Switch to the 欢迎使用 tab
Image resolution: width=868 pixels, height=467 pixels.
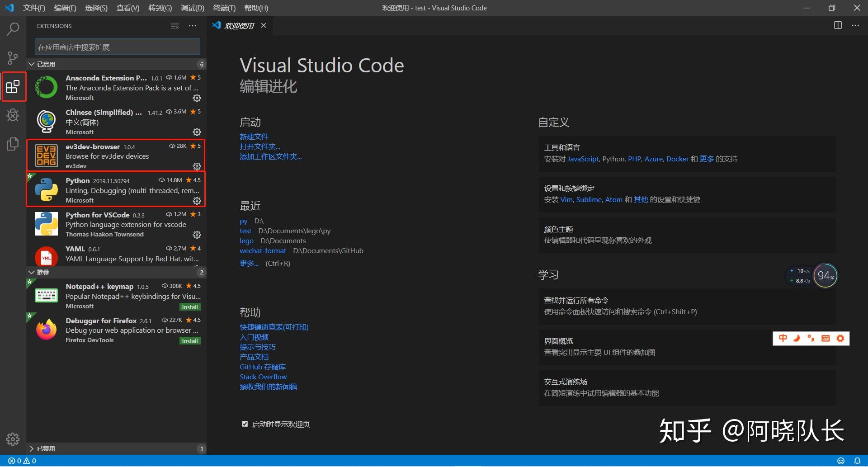tap(239, 25)
